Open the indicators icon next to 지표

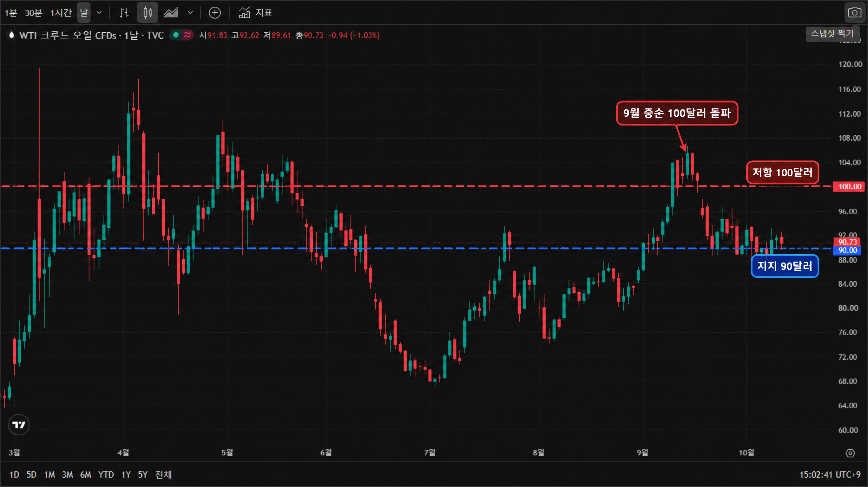pyautogui.click(x=244, y=13)
